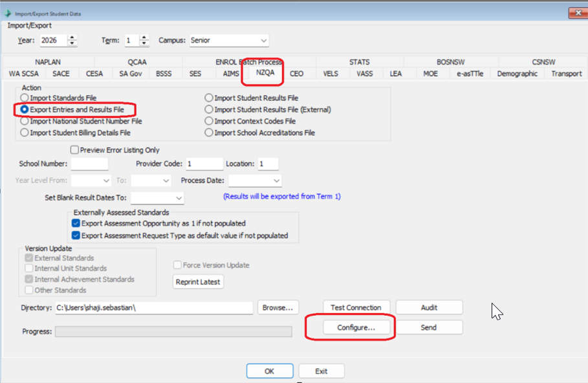Viewport: 588px width, 383px height.
Task: Open the VASS tab
Action: pyautogui.click(x=364, y=74)
